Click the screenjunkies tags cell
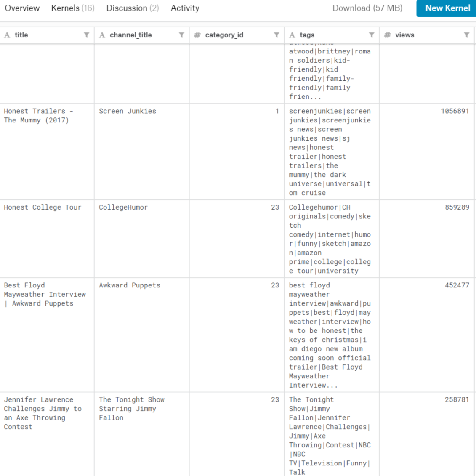Screen dimensions: 476x476 click(332, 152)
